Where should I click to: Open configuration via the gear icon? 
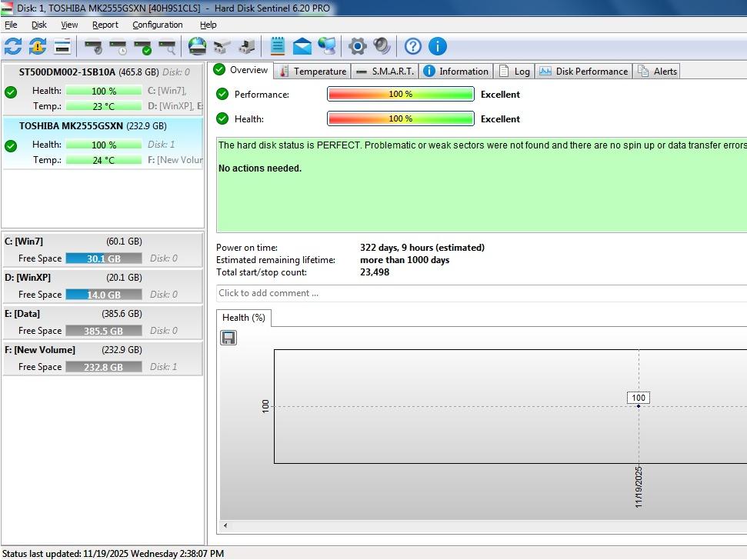point(357,46)
